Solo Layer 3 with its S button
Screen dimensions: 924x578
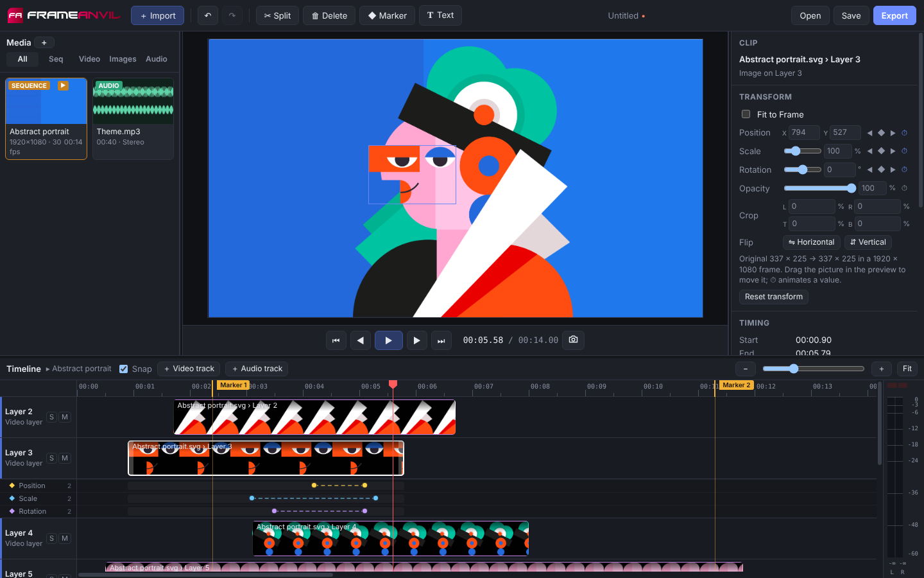(x=52, y=459)
